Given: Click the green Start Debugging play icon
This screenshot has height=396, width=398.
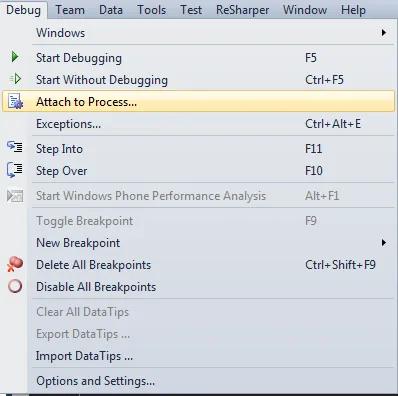Looking at the screenshot, I should [15, 57].
